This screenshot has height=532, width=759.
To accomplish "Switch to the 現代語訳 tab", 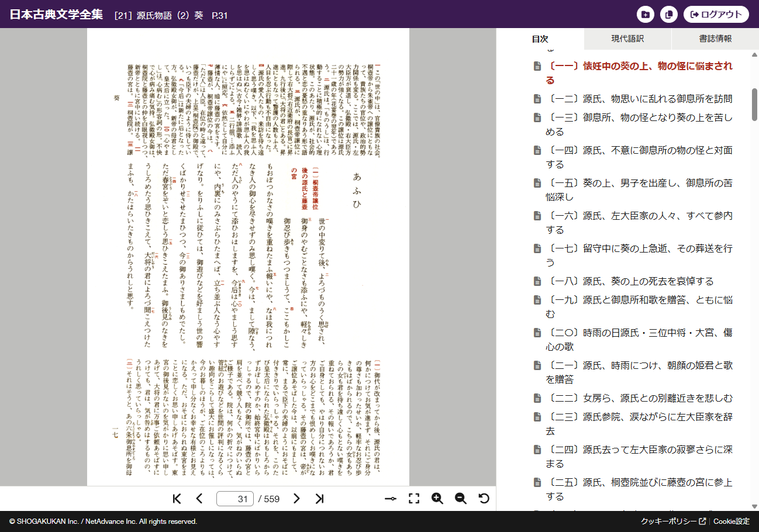I will click(x=627, y=39).
